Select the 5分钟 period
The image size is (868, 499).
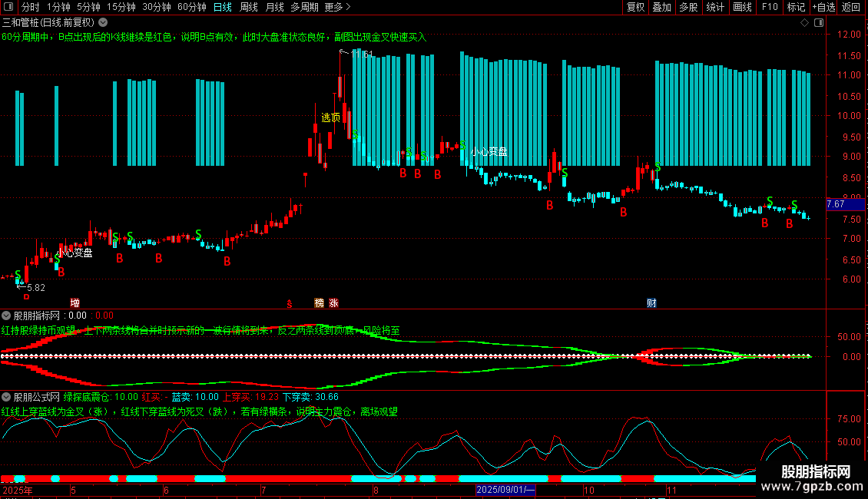pyautogui.click(x=88, y=7)
